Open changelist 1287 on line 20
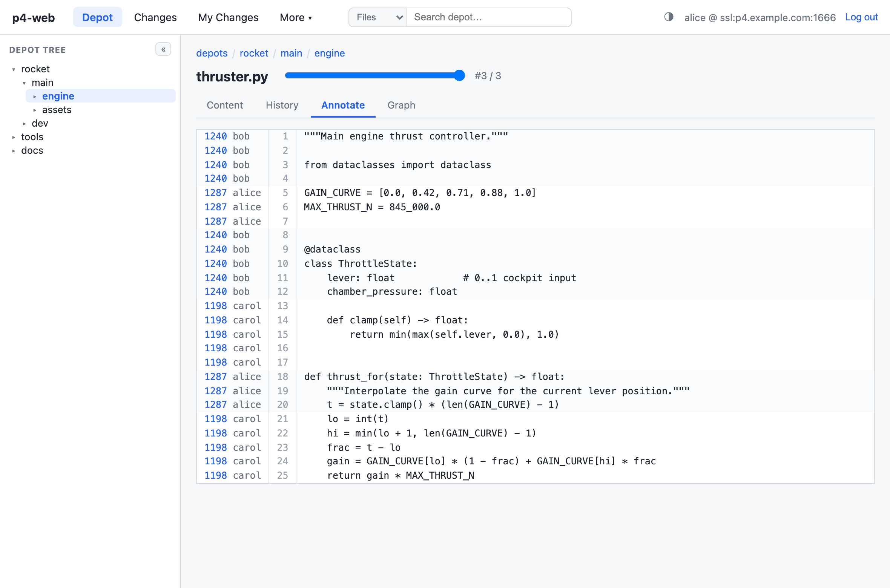 (216, 404)
